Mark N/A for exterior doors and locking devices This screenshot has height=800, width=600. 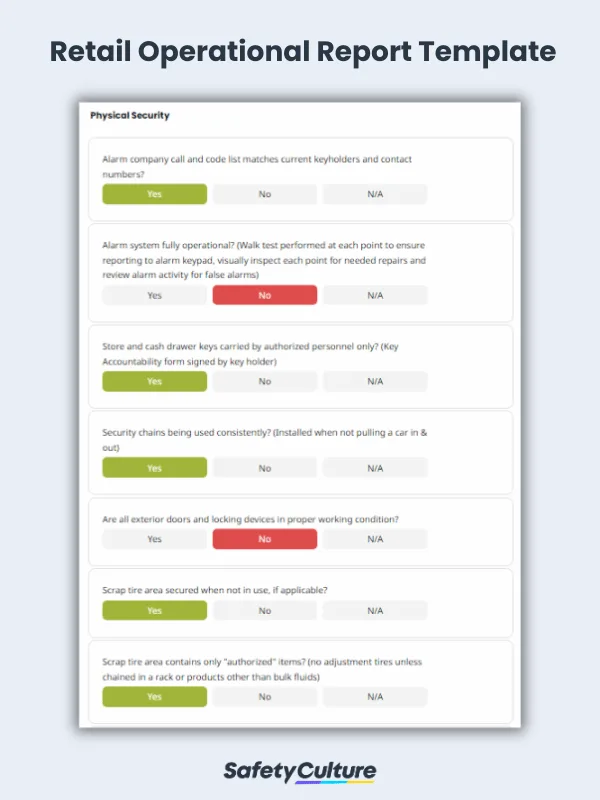tap(375, 539)
